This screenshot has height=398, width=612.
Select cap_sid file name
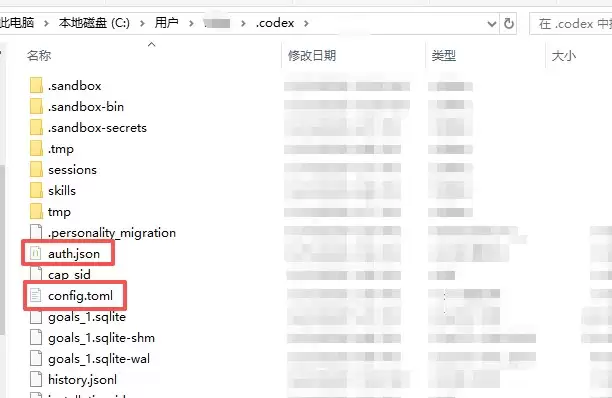[x=69, y=275]
